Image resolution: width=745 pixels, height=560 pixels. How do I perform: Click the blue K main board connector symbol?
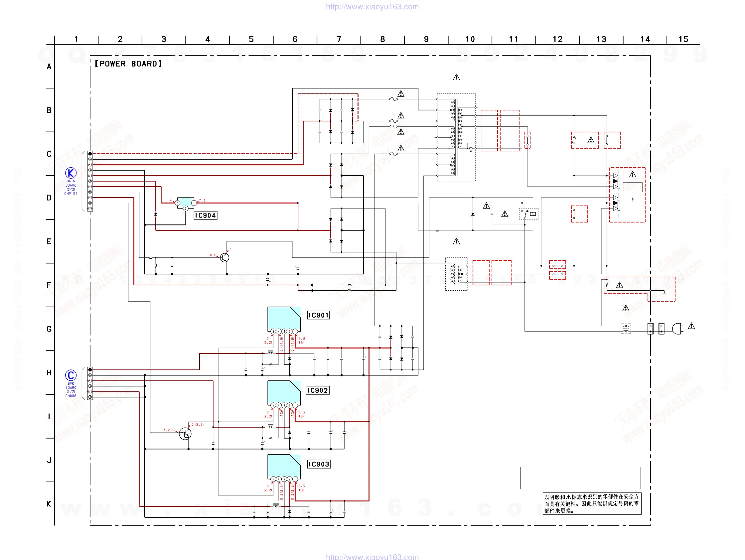71,173
